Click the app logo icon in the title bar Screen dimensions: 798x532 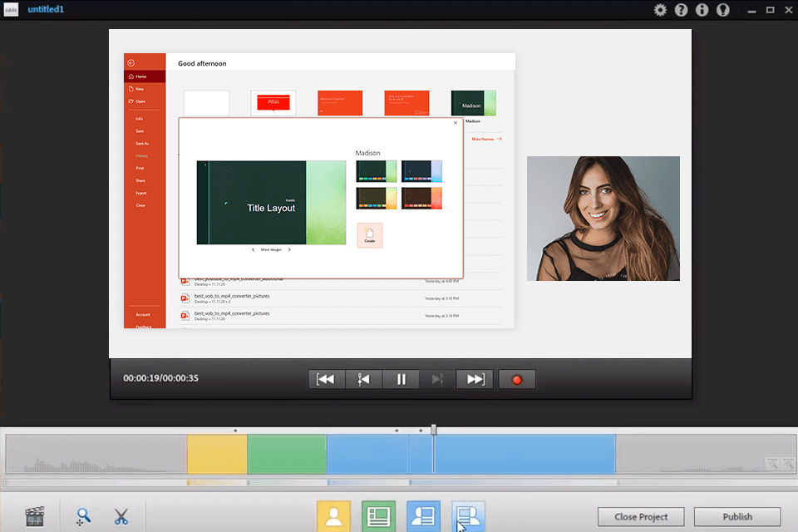[11, 10]
